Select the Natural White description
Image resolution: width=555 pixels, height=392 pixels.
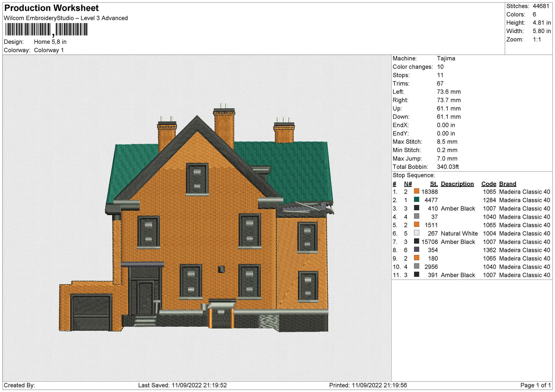459,233
